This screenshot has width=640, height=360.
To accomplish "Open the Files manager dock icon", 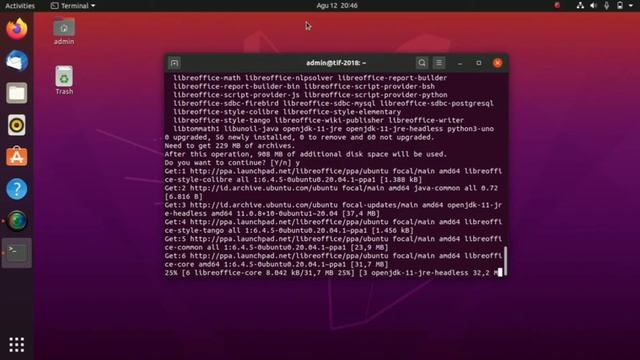I will coord(17,93).
